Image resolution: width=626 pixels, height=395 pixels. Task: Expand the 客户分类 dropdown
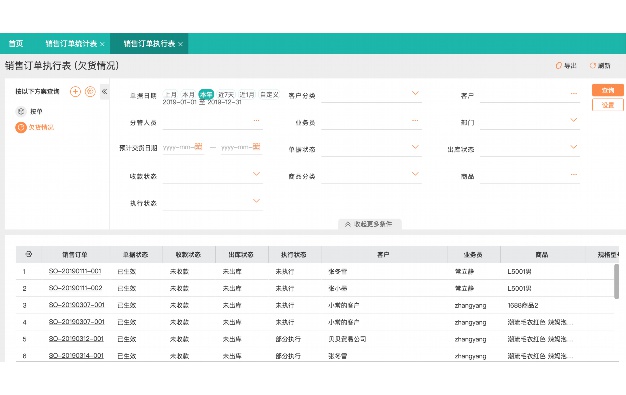tap(415, 93)
